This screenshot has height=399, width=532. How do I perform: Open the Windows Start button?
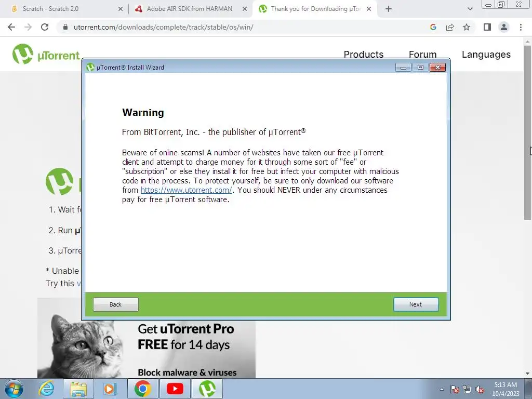tap(14, 389)
